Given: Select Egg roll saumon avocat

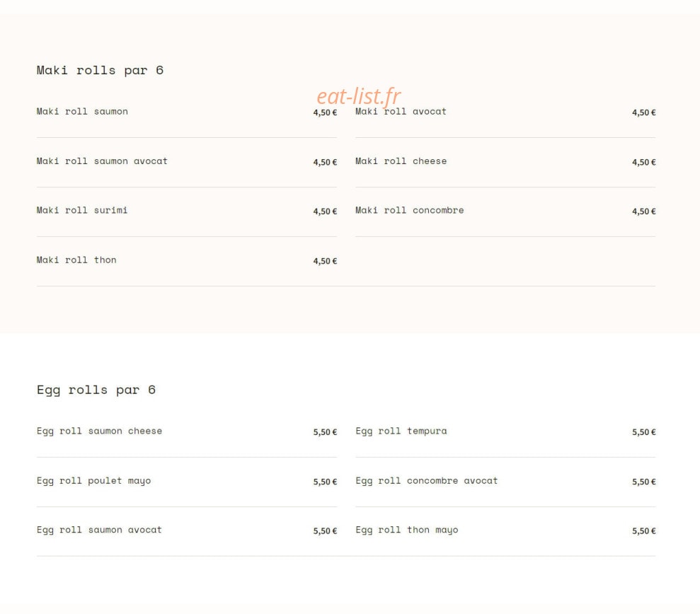Looking at the screenshot, I should tap(99, 530).
